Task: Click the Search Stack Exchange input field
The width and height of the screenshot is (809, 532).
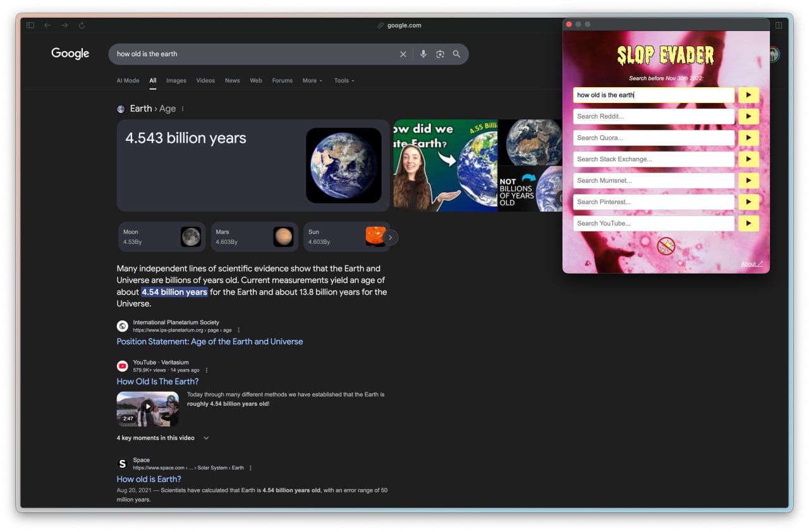Action: tap(654, 159)
